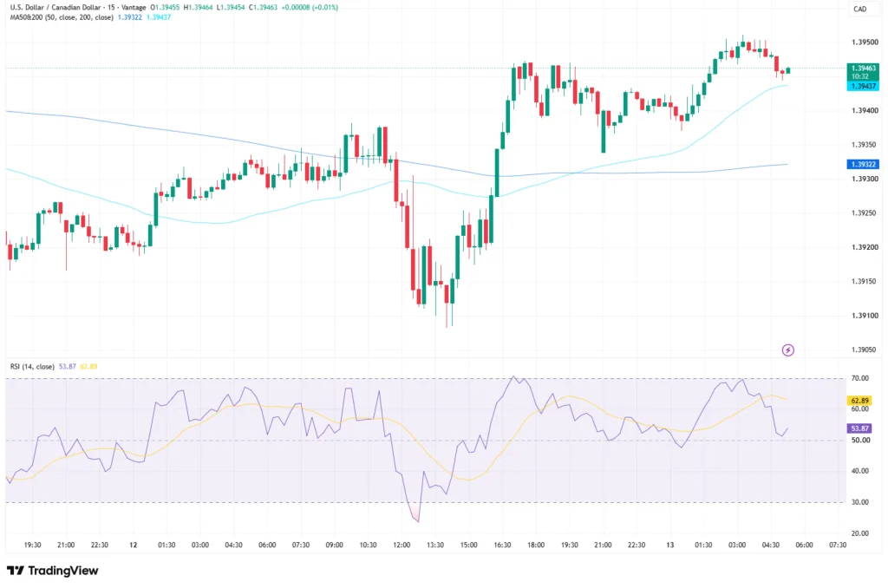The height and width of the screenshot is (588, 888).
Task: Click the 60.00 RSI axis level
Action: (860, 409)
